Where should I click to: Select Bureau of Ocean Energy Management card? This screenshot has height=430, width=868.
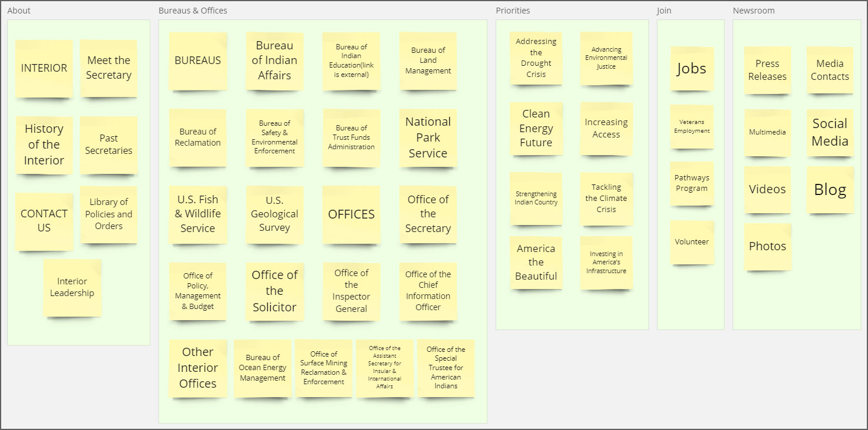point(263,368)
